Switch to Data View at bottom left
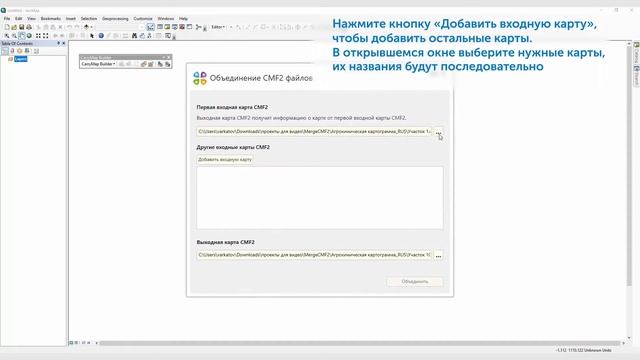This screenshot has height=360, width=640. 71,343
